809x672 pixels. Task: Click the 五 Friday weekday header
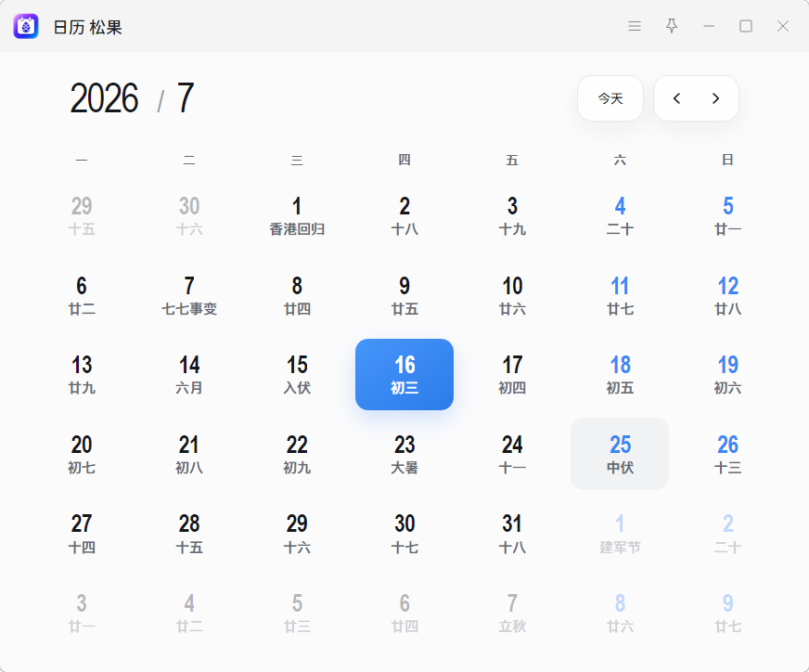coord(512,160)
